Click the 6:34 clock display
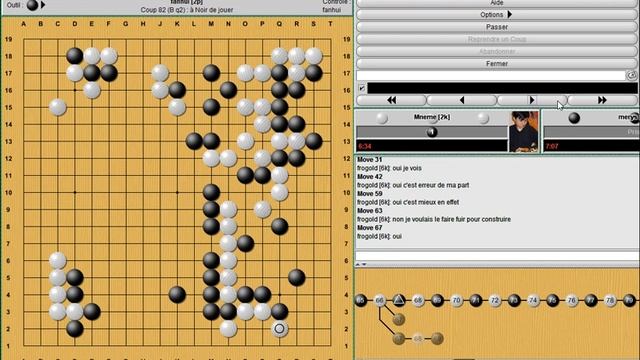Viewport: 640px width, 360px height. coord(364,146)
